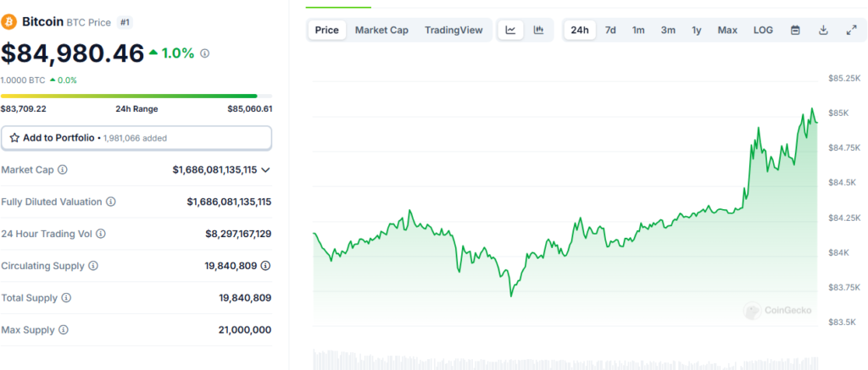
Task: Click the $83.5K axis label
Action: coord(842,322)
